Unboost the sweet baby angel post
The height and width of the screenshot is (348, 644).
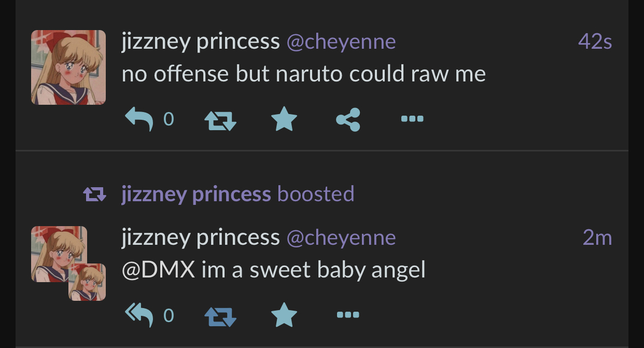point(220,317)
